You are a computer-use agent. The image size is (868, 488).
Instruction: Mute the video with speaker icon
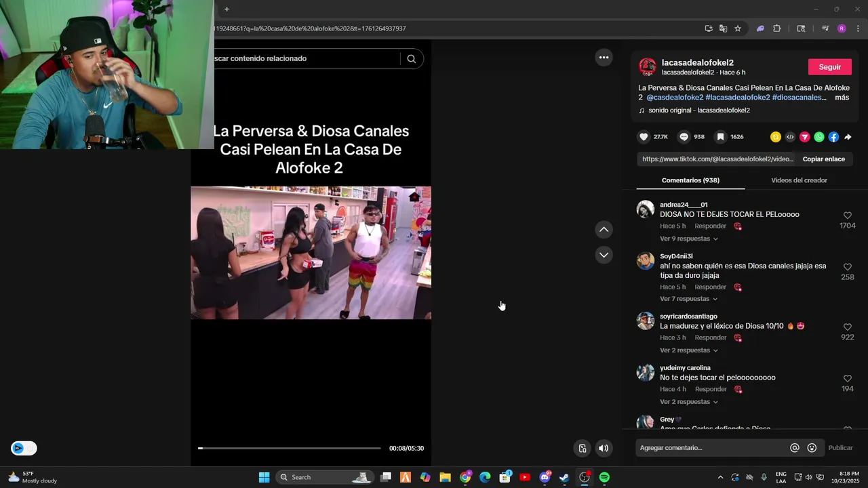(604, 448)
